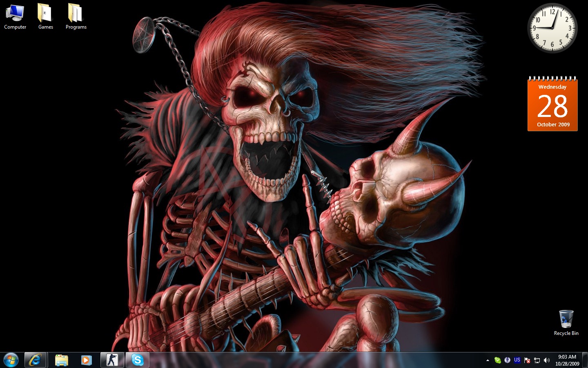
Task: Select the Recycle Bin icon
Action: (x=566, y=323)
